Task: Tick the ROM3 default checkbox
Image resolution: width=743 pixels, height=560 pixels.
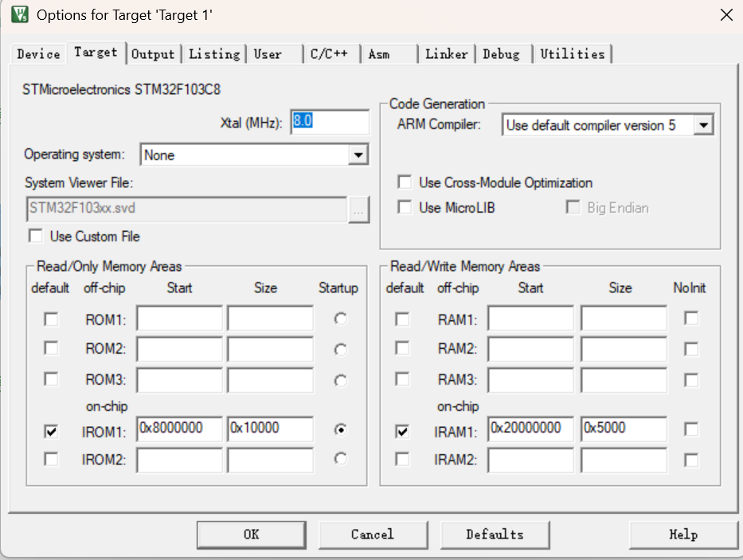Action: (51, 379)
